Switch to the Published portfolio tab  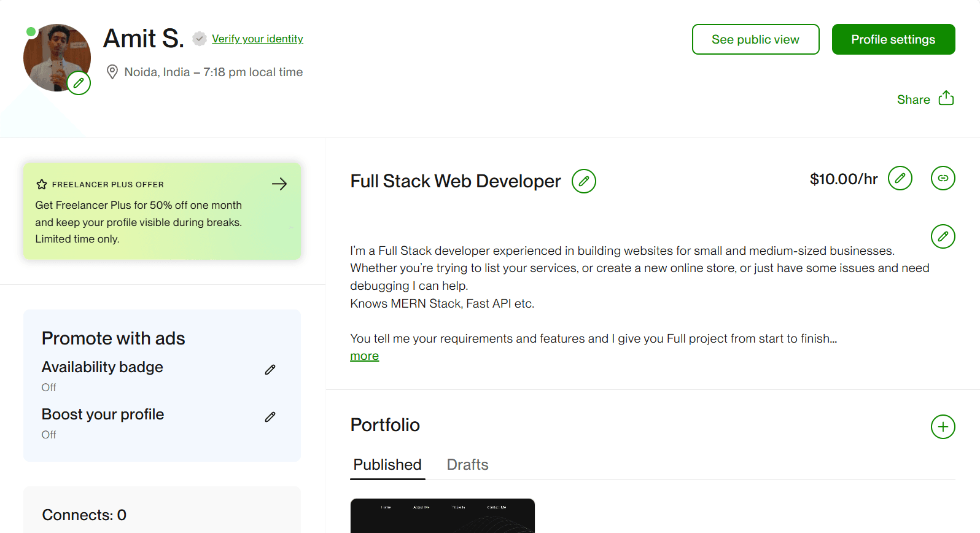tap(387, 465)
